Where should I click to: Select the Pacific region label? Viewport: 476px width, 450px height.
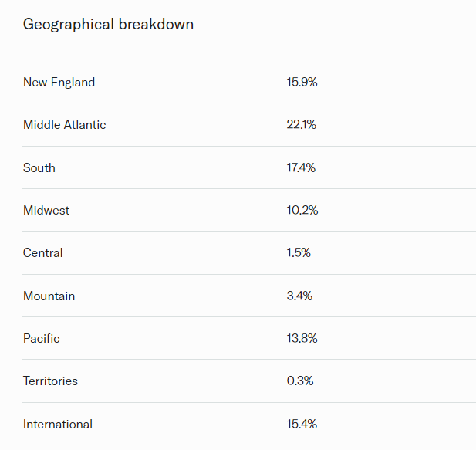pos(42,339)
